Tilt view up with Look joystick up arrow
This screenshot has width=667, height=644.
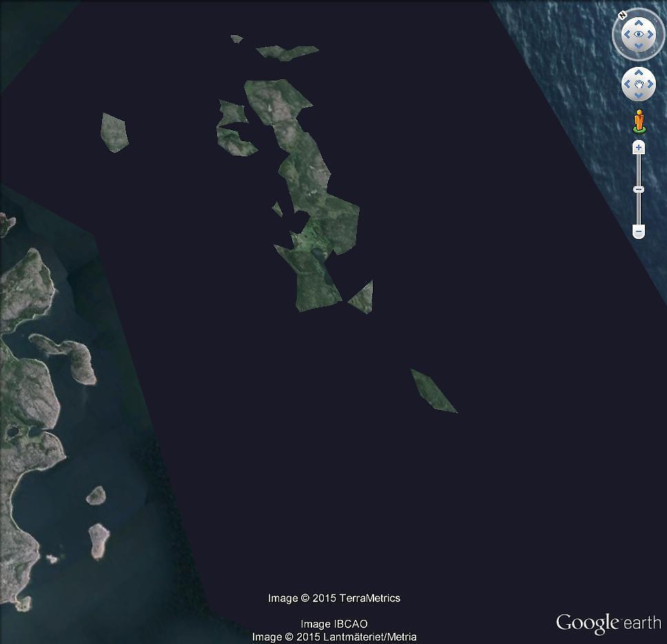point(639,23)
